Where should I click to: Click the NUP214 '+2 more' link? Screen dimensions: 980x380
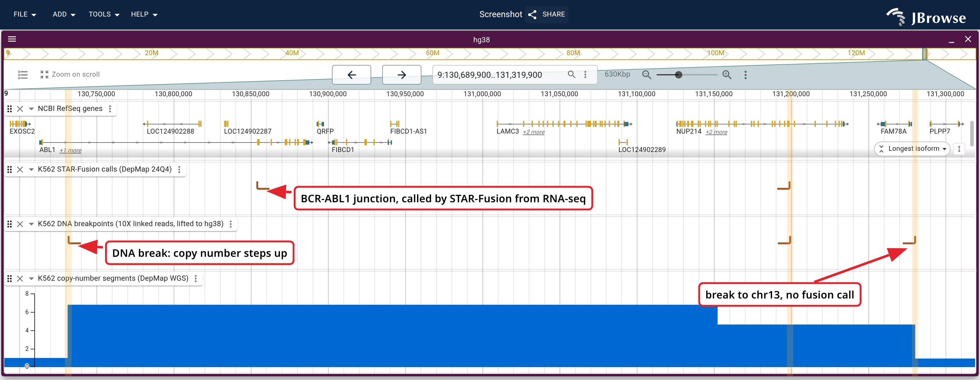(716, 132)
